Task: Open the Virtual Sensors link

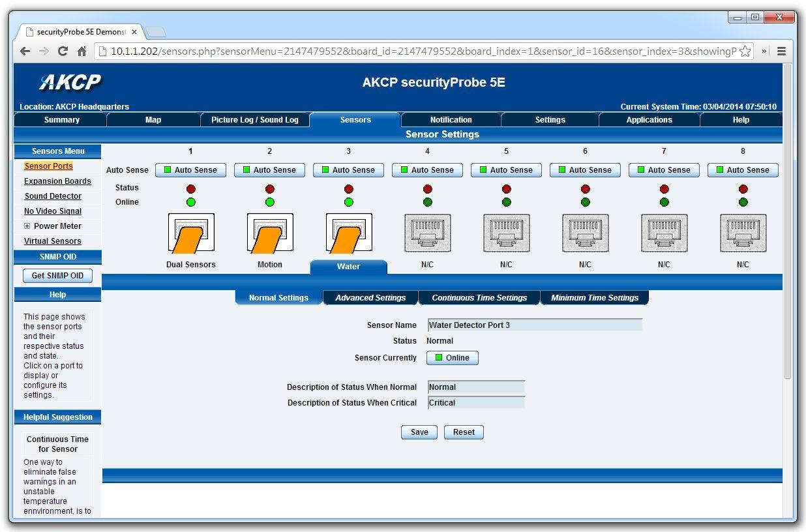Action: click(x=53, y=241)
